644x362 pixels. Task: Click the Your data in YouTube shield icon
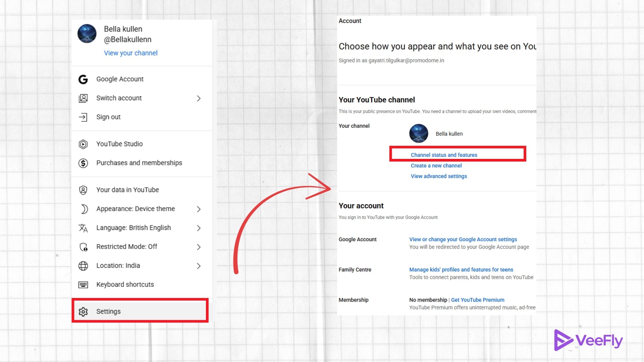(x=83, y=190)
